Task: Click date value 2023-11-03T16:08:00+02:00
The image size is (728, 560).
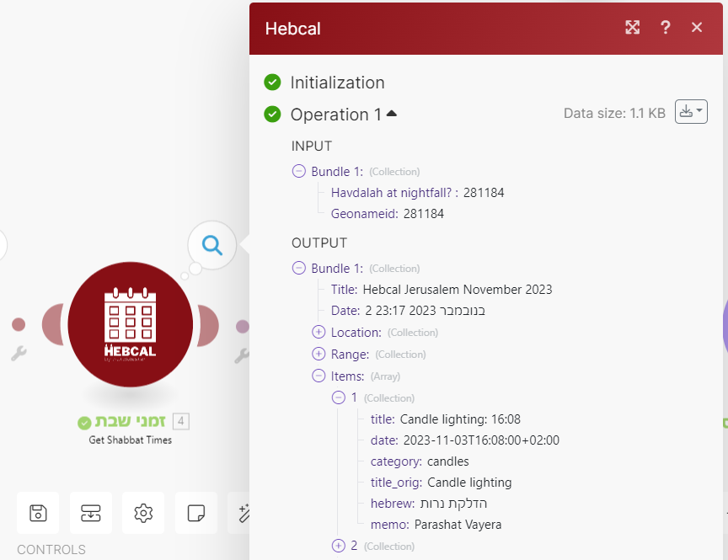Action: click(481, 440)
